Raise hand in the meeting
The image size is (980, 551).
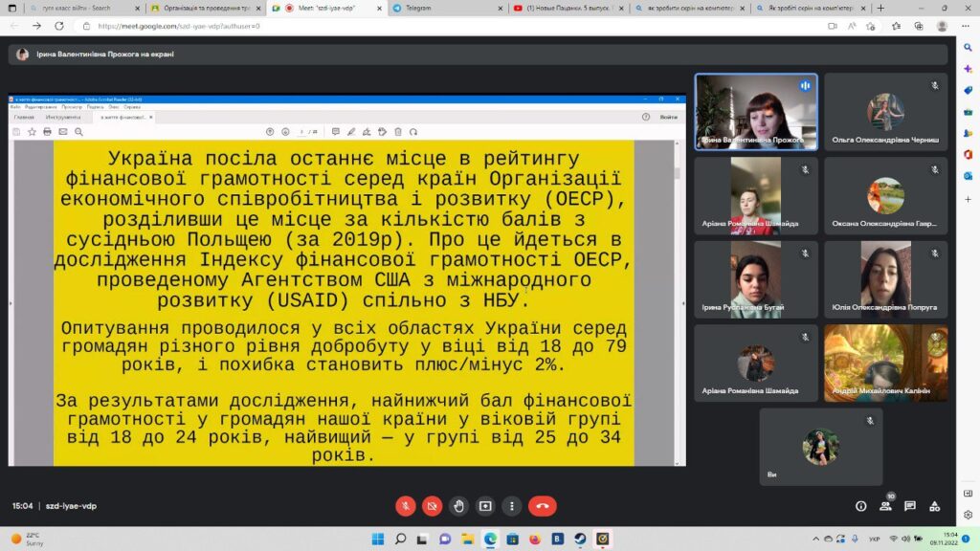(x=459, y=506)
